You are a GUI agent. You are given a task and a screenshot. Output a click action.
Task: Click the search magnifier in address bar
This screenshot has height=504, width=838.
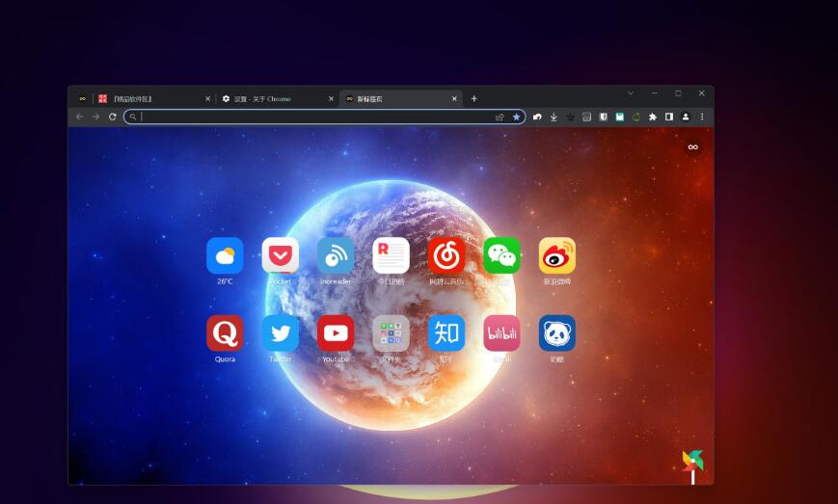pos(132,117)
